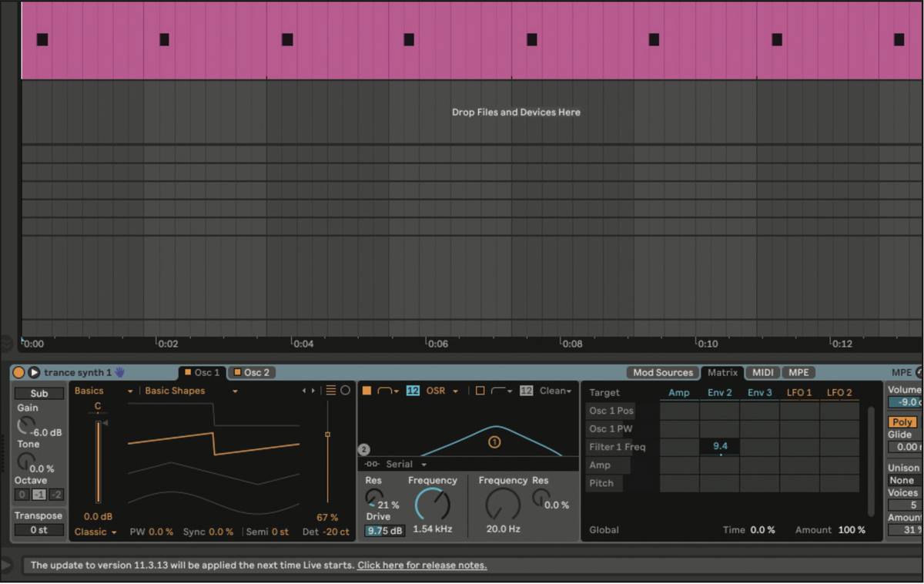Image resolution: width=924 pixels, height=584 pixels.
Task: Click the Env 2 Filter 1 Freq cell 9.4
Action: [720, 447]
